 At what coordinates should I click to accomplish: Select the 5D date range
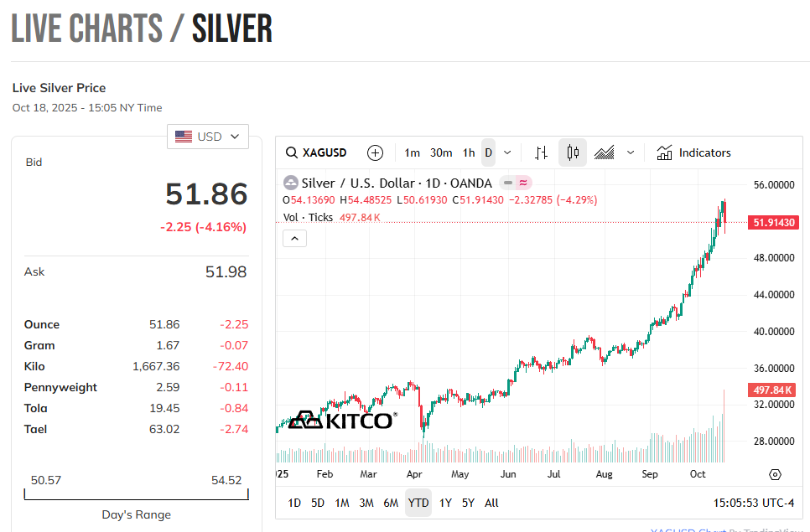tap(318, 503)
